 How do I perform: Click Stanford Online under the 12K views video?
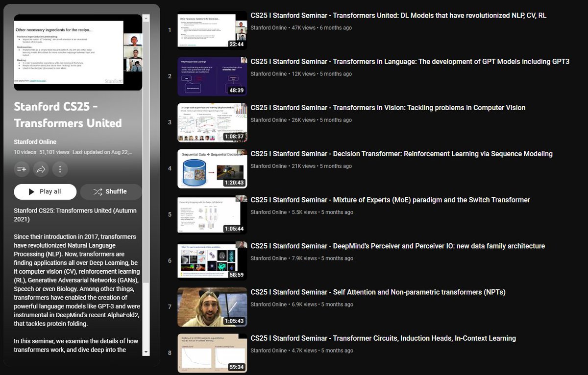(269, 74)
